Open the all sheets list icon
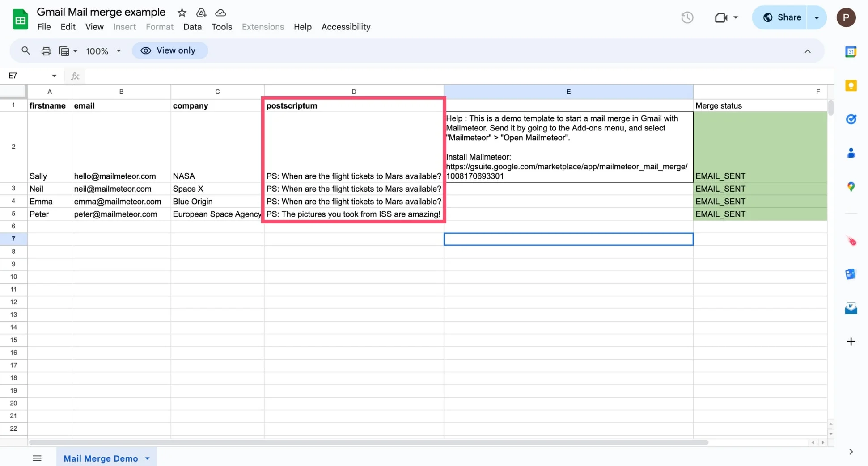868x466 pixels. [37, 458]
